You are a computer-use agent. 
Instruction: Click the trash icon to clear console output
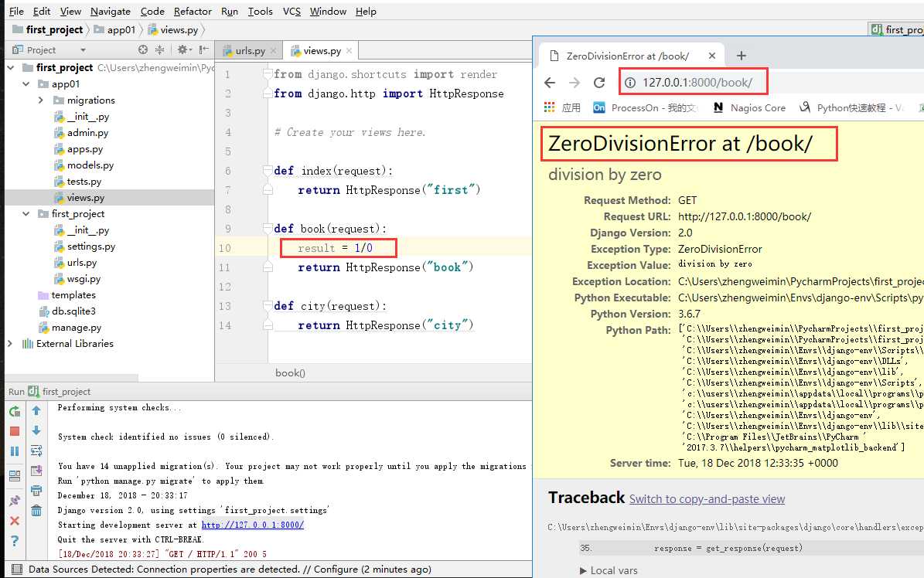pos(36,510)
